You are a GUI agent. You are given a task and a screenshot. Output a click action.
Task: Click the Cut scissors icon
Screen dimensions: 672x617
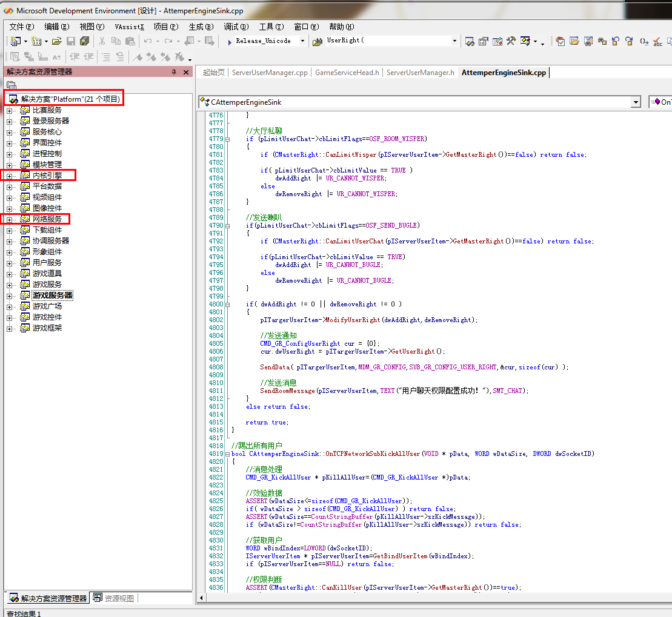pyautogui.click(x=102, y=41)
